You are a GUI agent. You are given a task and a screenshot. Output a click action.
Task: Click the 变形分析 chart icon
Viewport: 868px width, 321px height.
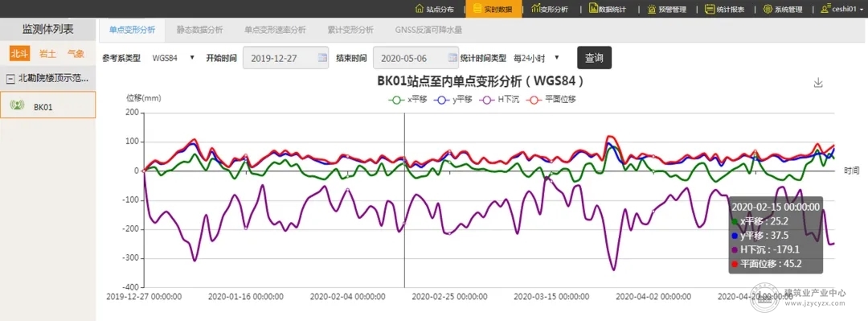pos(535,10)
